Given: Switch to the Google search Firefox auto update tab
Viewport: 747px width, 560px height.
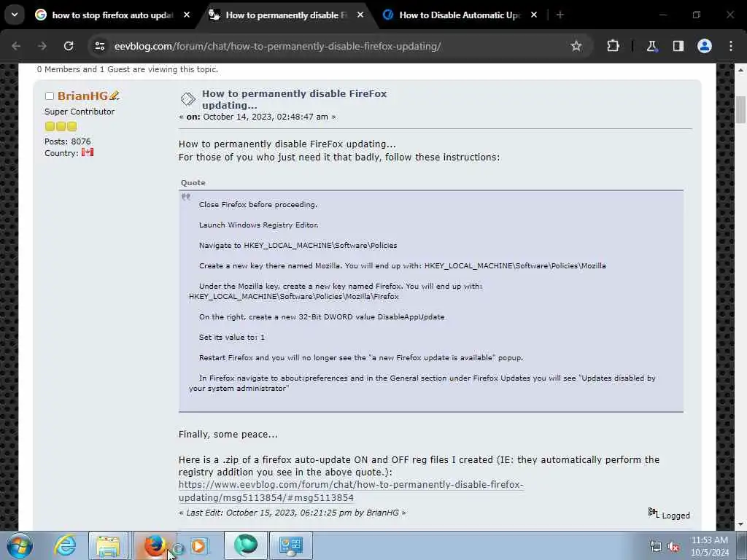Looking at the screenshot, I should (112, 15).
